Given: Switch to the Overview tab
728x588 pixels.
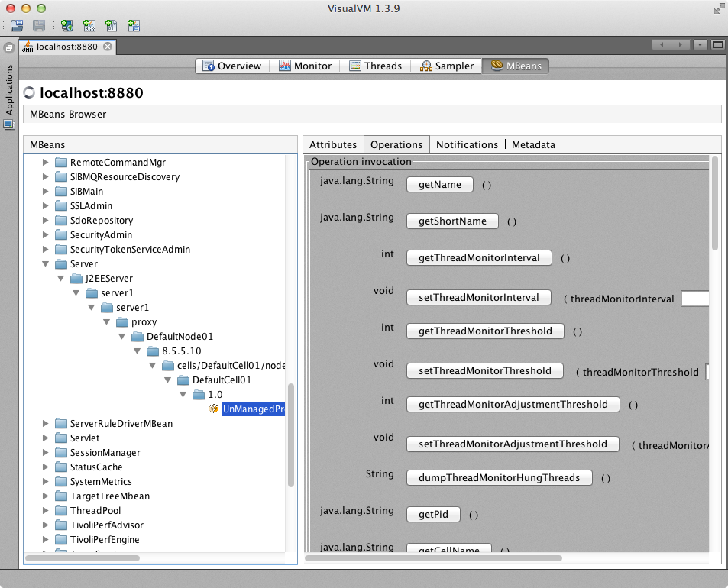Looking at the screenshot, I should (x=232, y=66).
